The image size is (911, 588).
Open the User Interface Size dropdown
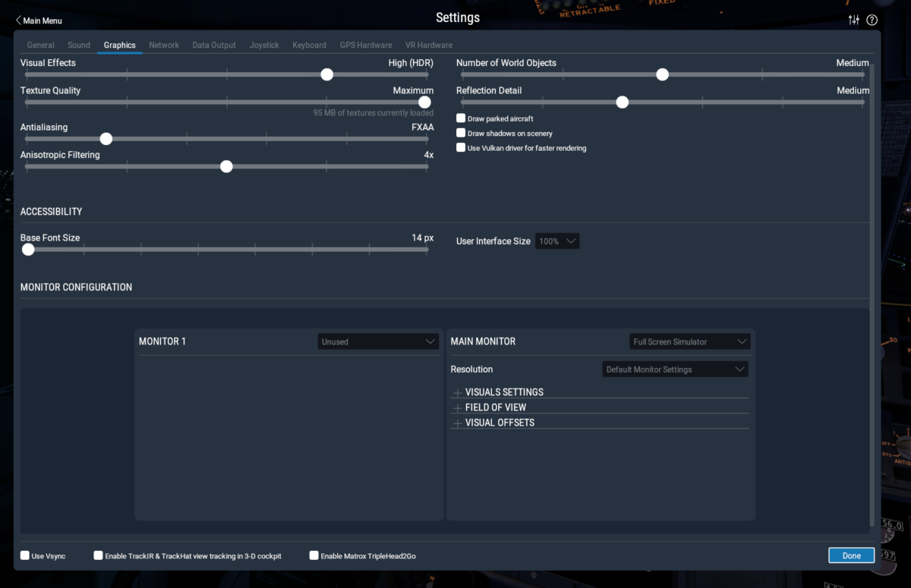pos(556,241)
